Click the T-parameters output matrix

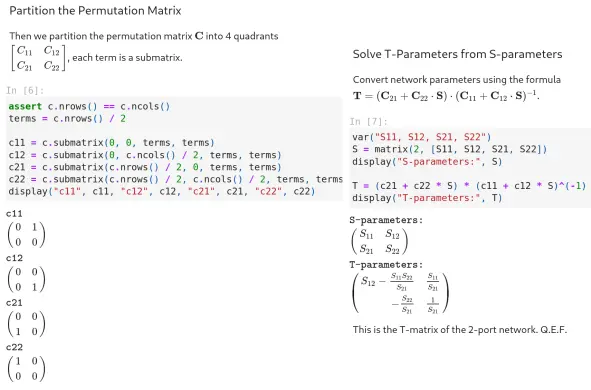[401, 293]
